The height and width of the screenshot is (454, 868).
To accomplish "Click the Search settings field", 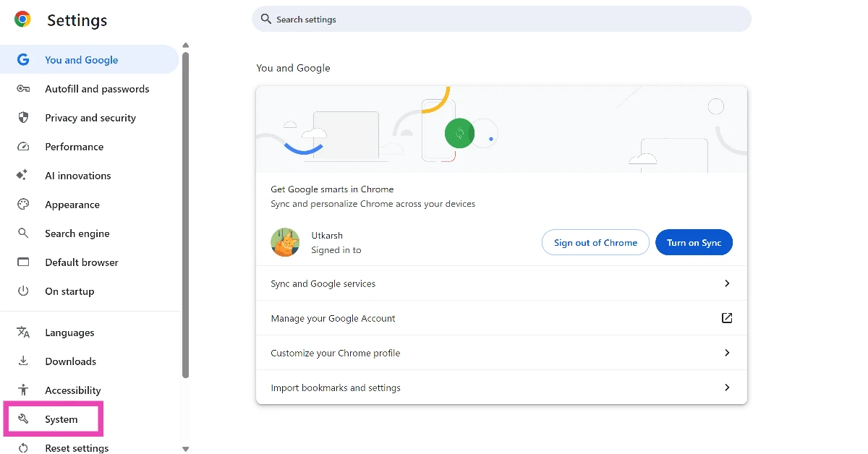I will [x=501, y=19].
